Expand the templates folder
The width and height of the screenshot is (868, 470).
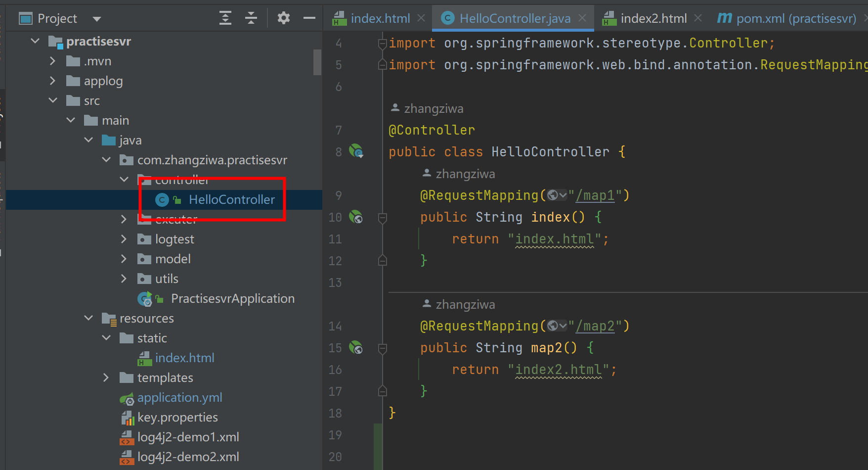coord(106,377)
